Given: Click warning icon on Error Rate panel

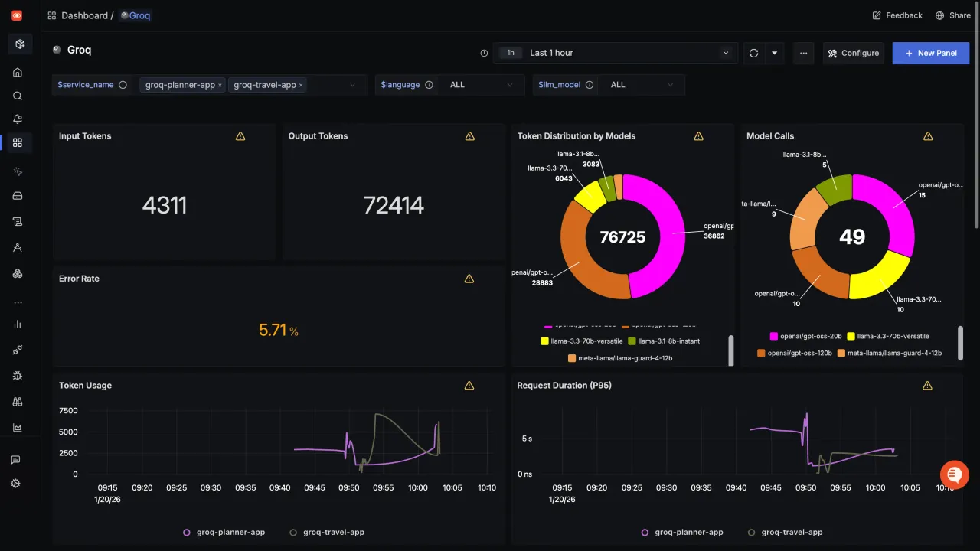Looking at the screenshot, I should pyautogui.click(x=469, y=279).
